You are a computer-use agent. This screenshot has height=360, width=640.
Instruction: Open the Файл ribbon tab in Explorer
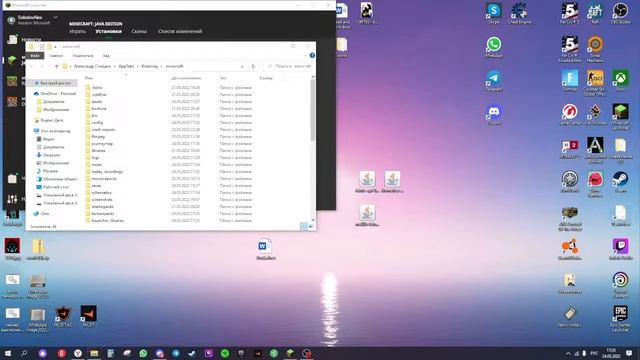pyautogui.click(x=35, y=56)
